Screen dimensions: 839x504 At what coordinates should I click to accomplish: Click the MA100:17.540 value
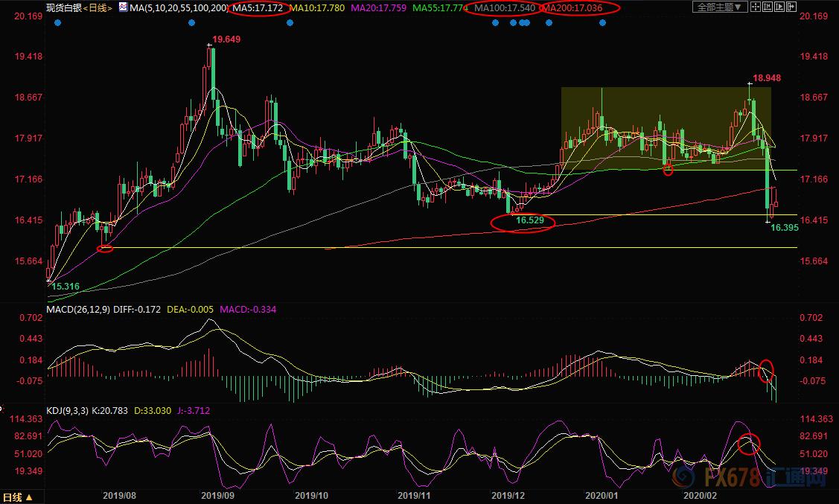(505, 8)
